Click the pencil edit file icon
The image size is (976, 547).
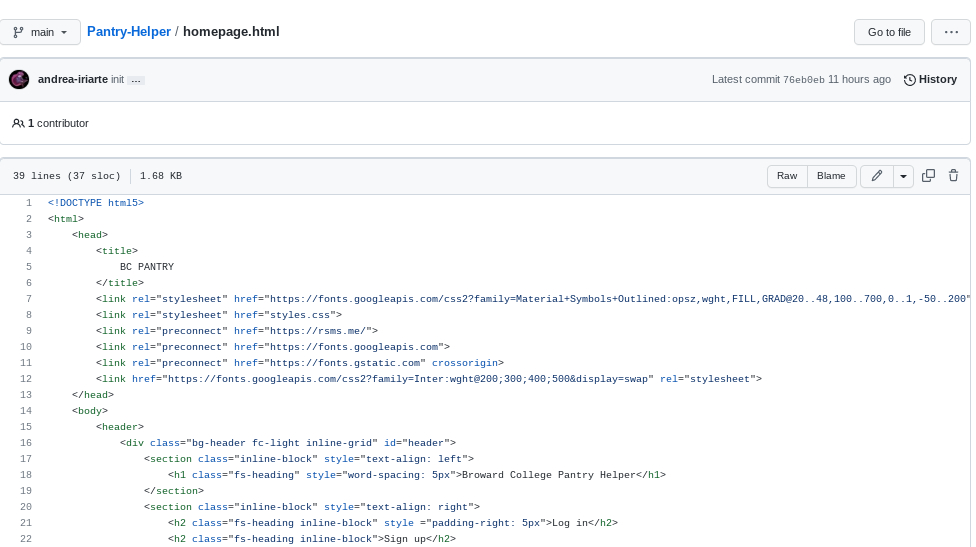(x=877, y=176)
